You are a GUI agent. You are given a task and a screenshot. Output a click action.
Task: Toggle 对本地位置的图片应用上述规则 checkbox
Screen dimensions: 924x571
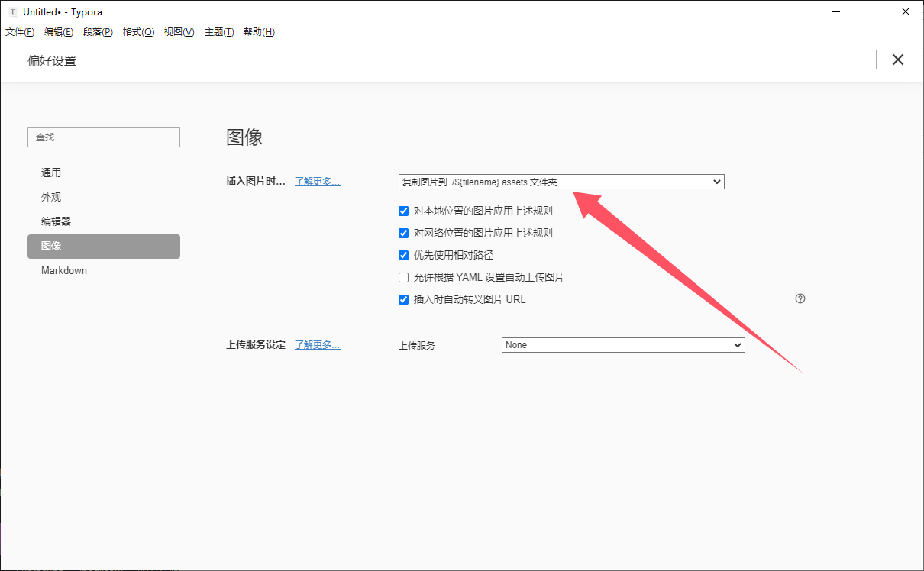(x=404, y=211)
